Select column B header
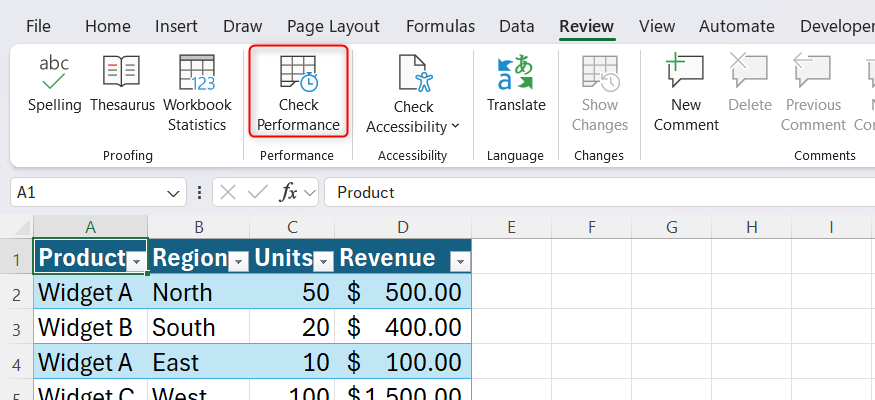This screenshot has height=400, width=875. (199, 227)
